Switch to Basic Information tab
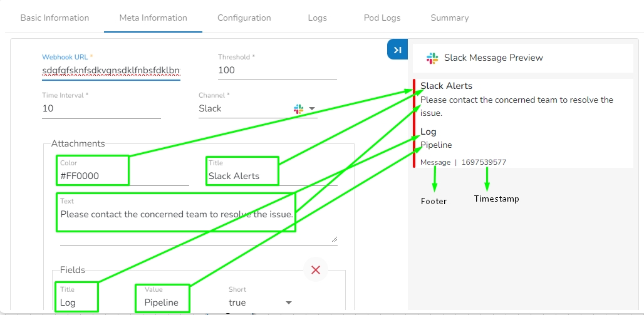The image size is (644, 315). 55,18
